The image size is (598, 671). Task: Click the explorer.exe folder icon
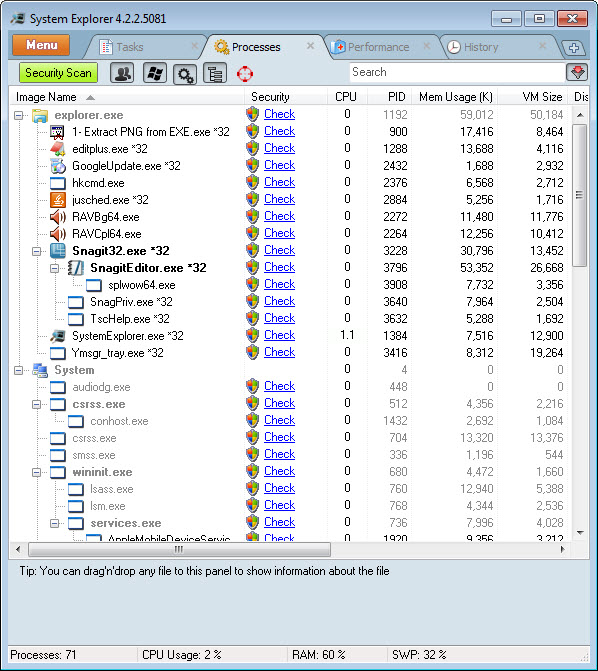40,115
